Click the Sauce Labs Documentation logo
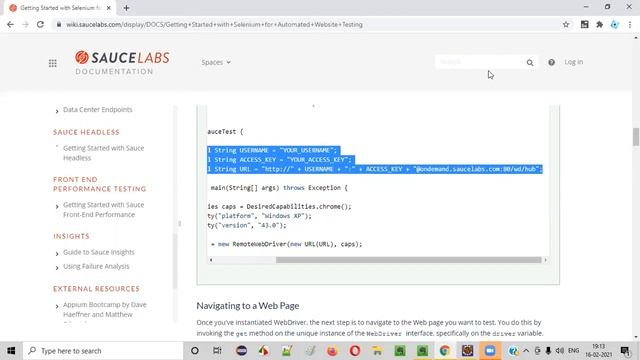Viewport: 640px width, 360px height. (122, 62)
